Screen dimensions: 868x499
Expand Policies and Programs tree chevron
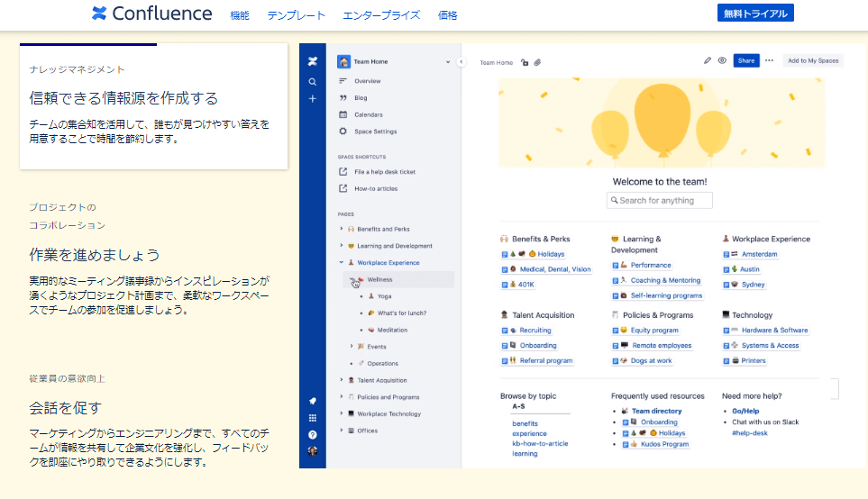click(x=341, y=396)
